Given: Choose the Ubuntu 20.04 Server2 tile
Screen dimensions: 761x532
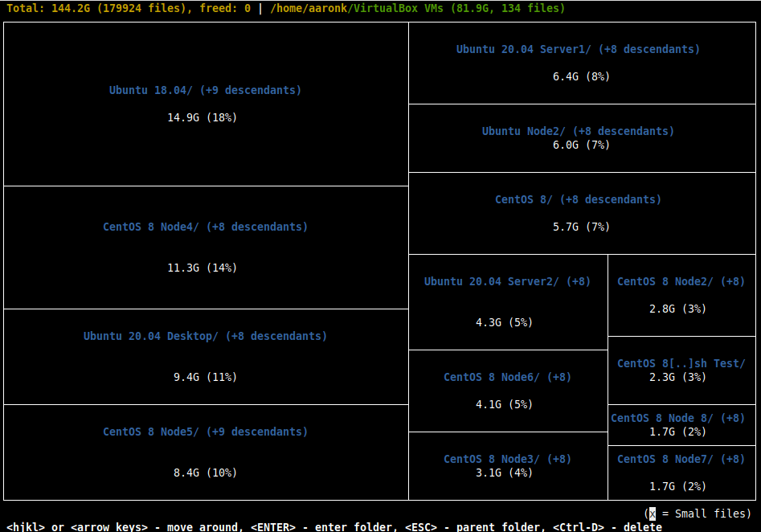Looking at the screenshot, I should pos(507,301).
